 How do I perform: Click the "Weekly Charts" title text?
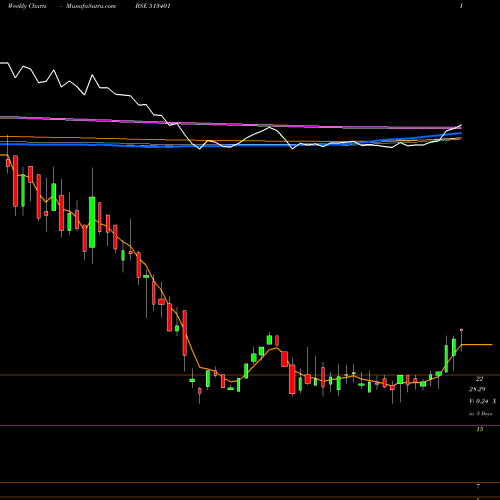click(27, 6)
